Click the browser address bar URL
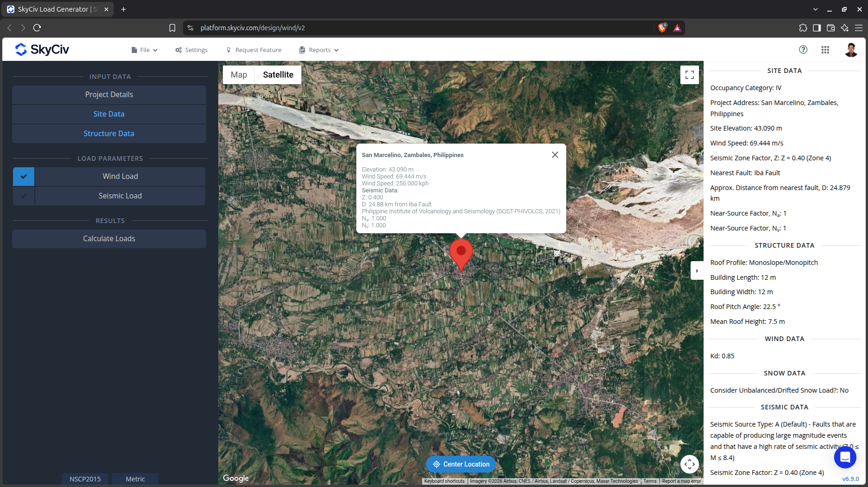 point(253,28)
